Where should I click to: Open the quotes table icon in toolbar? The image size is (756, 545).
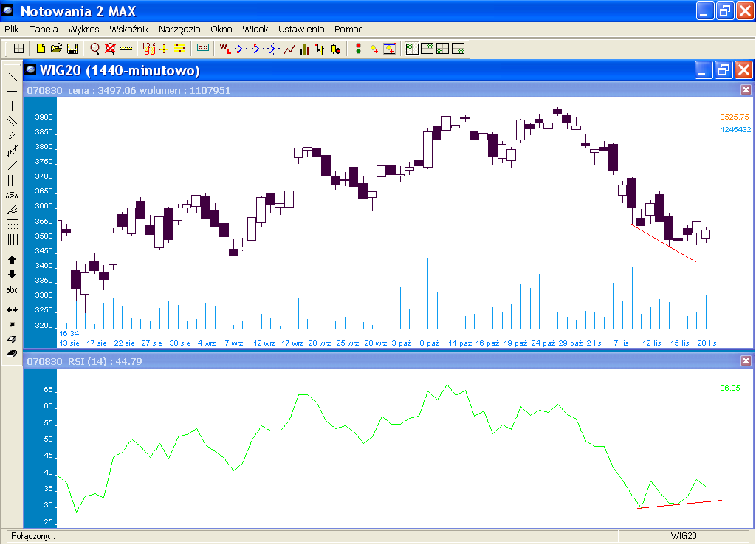pos(203,48)
